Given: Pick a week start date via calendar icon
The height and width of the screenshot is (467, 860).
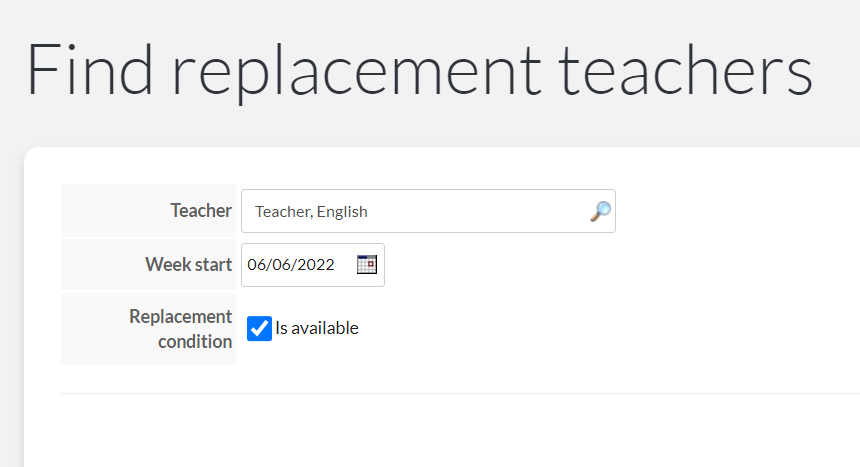Looking at the screenshot, I should pos(366,265).
